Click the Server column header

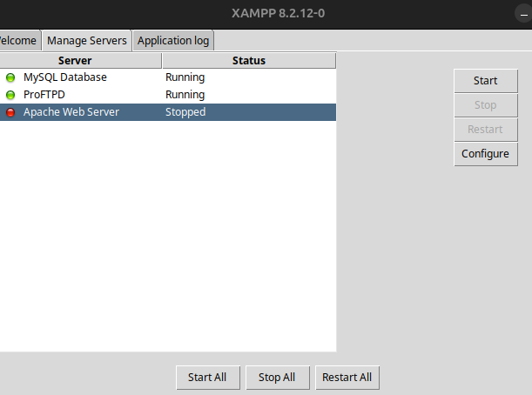[x=80, y=61]
